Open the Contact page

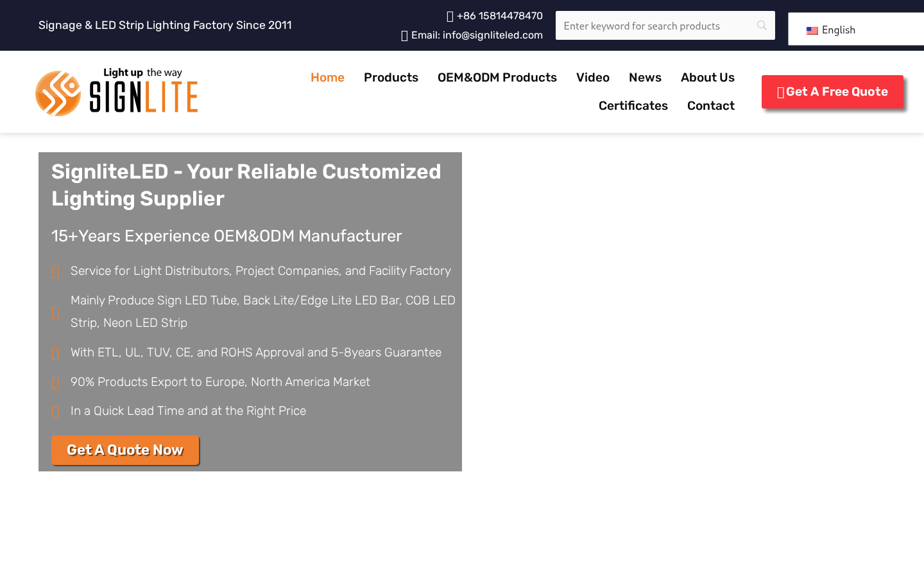click(710, 106)
